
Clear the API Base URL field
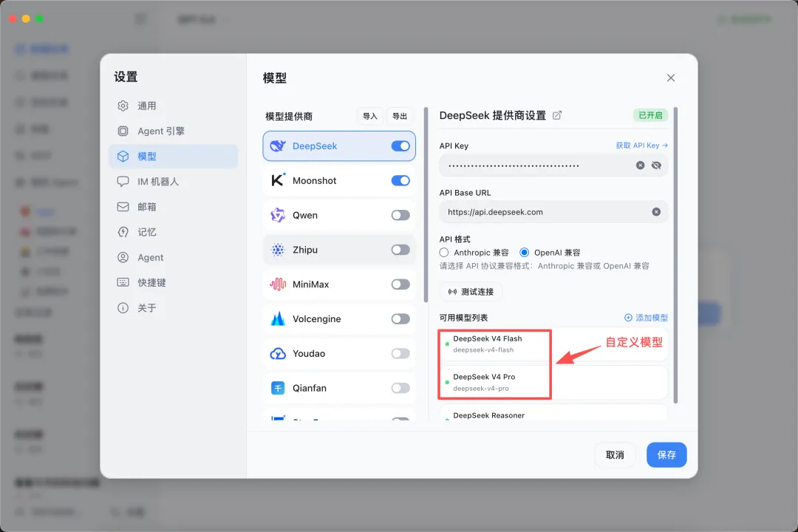tap(657, 212)
